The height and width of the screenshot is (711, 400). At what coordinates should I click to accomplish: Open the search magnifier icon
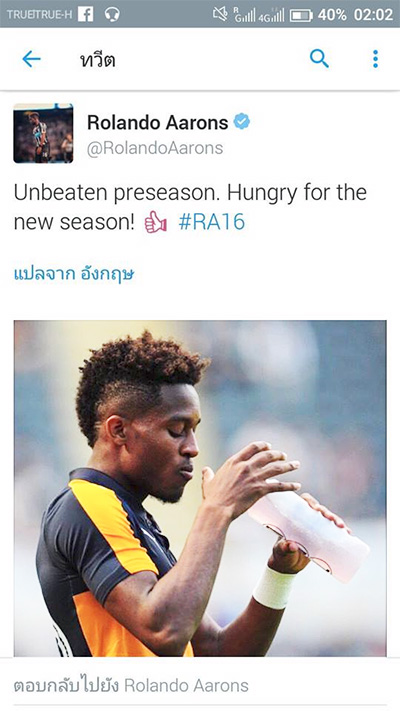point(319,59)
